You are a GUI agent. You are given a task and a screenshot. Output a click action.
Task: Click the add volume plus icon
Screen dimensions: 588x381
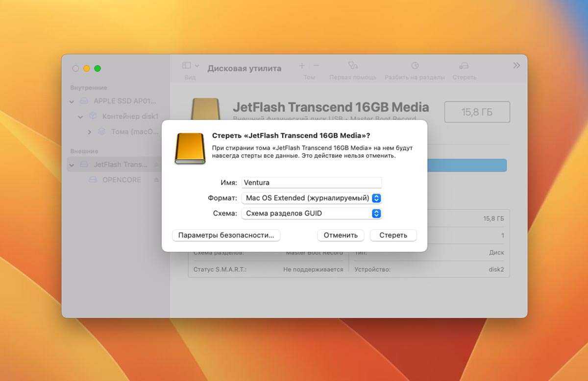click(302, 66)
